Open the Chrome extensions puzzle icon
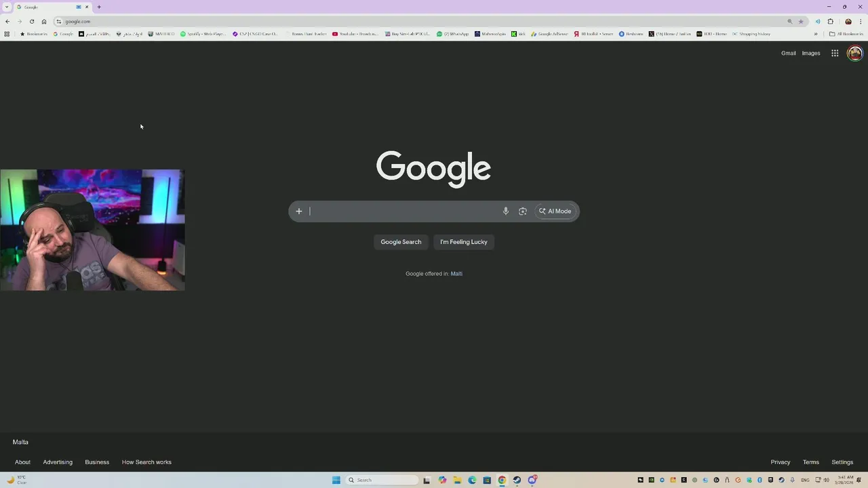Screen dimensions: 868x488 tap(831, 21)
